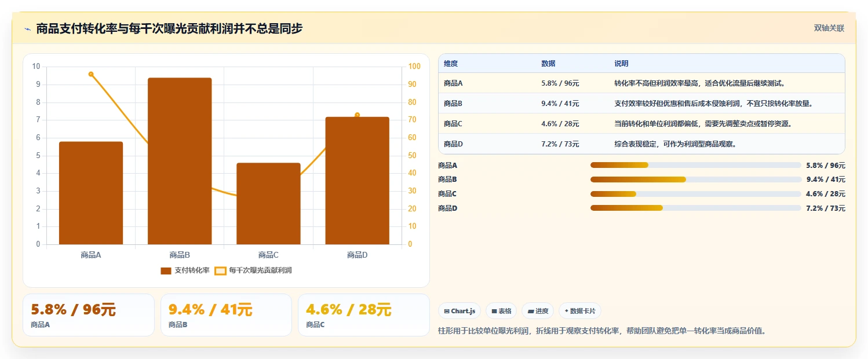This screenshot has width=868, height=359.
Task: Click the line data point above 商品D
Action: [x=357, y=115]
